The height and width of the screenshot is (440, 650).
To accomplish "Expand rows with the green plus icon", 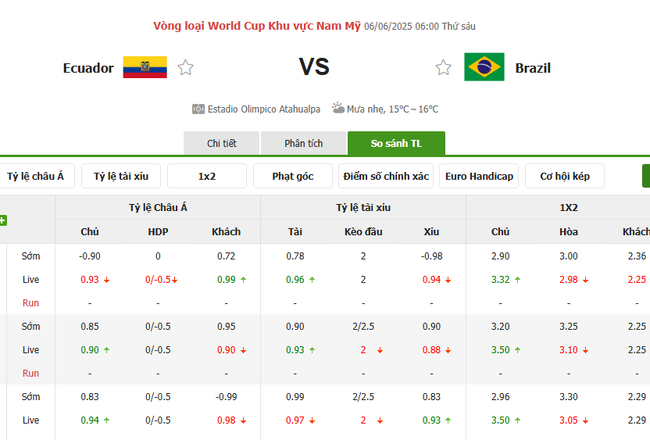I will point(3,220).
